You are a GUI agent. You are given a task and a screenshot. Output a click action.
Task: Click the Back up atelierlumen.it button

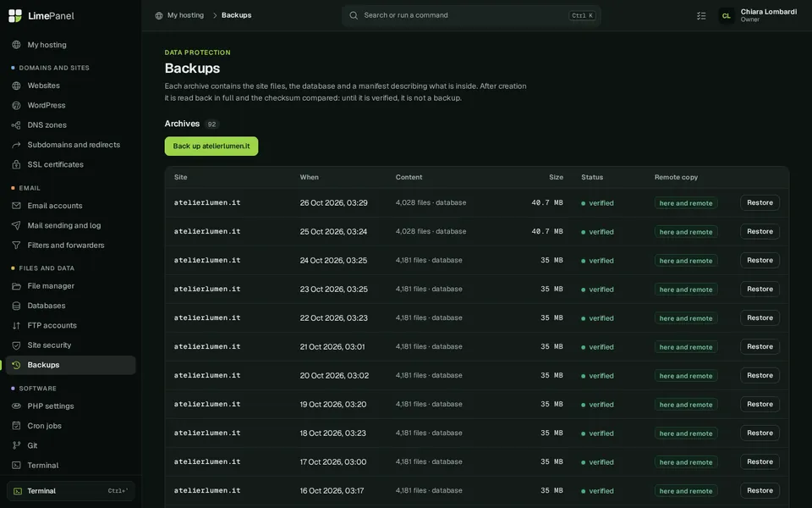tap(211, 146)
